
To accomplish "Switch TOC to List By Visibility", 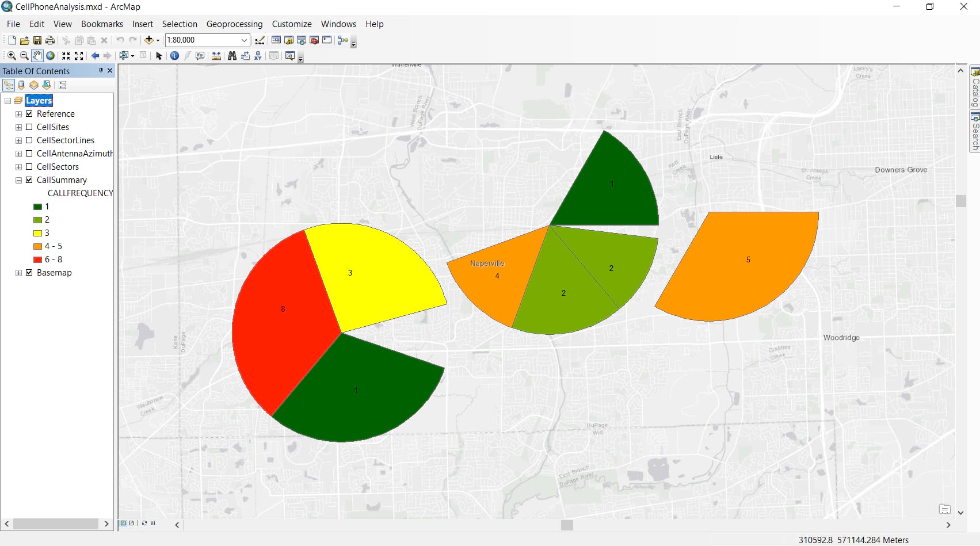I will pos(34,85).
